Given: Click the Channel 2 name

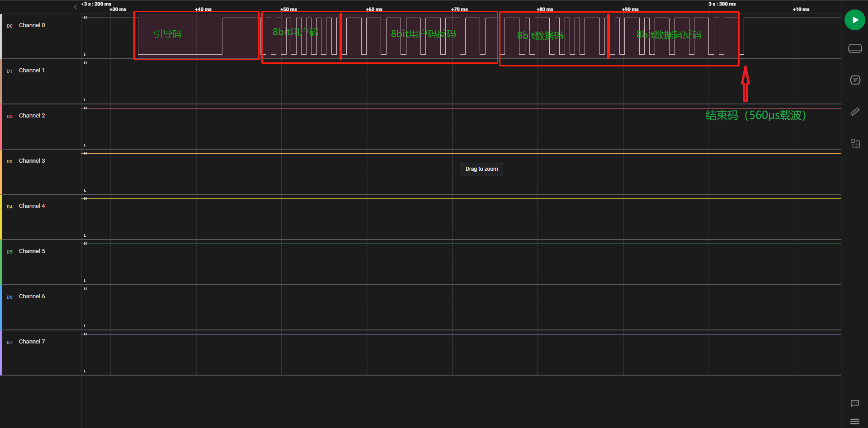Looking at the screenshot, I should 32,116.
